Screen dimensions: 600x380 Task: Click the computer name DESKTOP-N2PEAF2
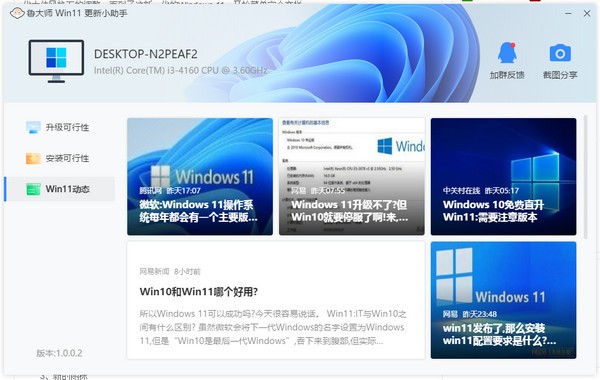[146, 54]
